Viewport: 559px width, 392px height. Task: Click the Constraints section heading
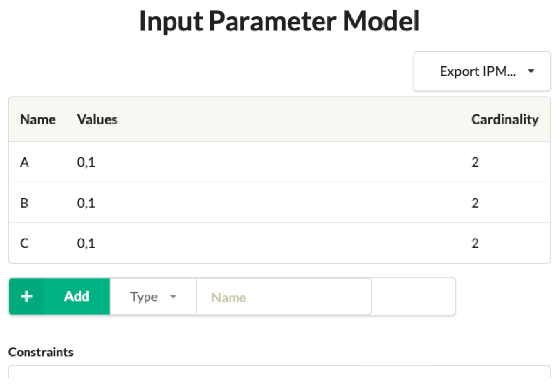(41, 352)
